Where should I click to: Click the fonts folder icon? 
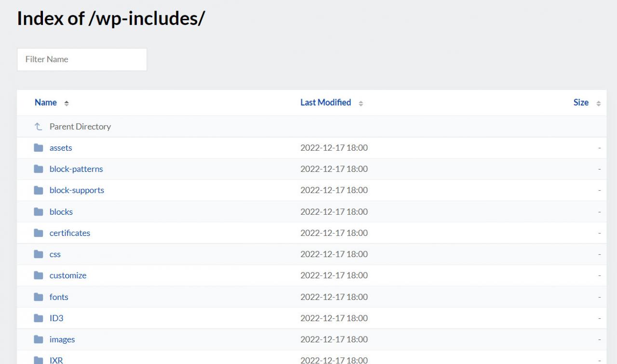(39, 297)
